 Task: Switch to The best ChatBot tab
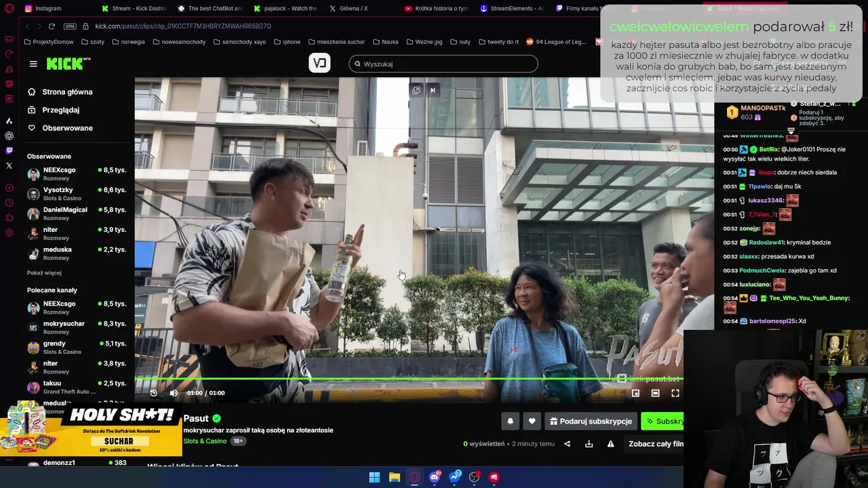click(209, 8)
